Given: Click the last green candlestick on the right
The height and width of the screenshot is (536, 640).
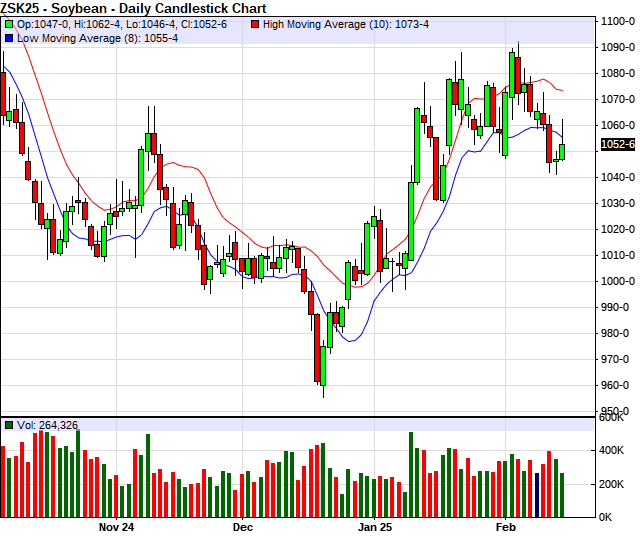Looking at the screenshot, I should pyautogui.click(x=562, y=151).
